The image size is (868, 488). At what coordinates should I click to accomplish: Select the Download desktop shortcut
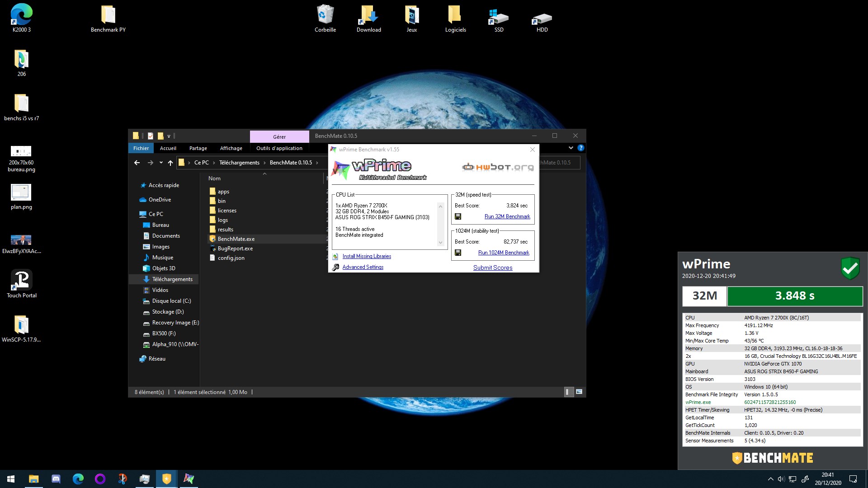(x=369, y=18)
